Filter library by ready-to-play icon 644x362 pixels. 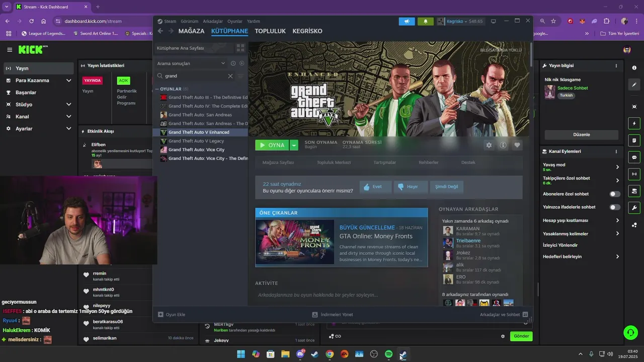242,63
